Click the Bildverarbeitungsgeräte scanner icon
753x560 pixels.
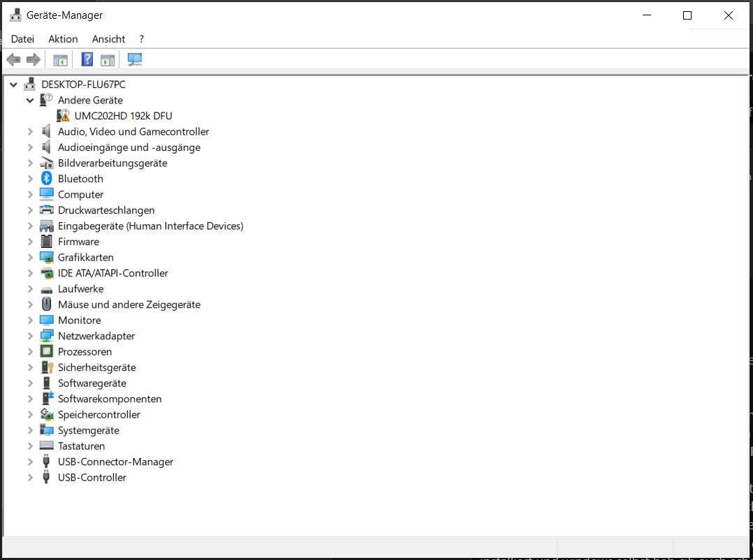point(47,163)
